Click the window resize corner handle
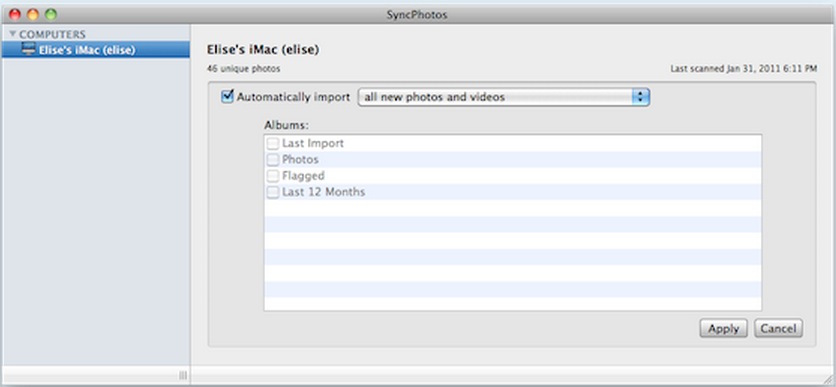This screenshot has width=836, height=387. [x=827, y=379]
